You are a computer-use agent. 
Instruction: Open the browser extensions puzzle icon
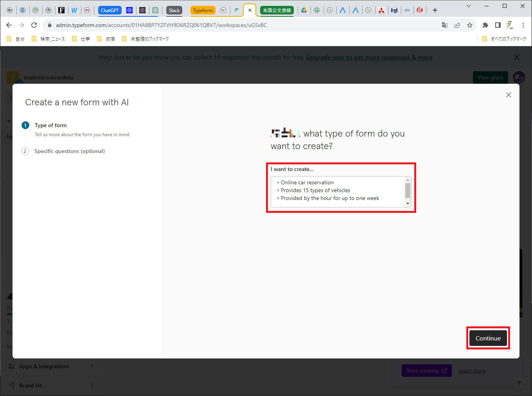click(485, 25)
